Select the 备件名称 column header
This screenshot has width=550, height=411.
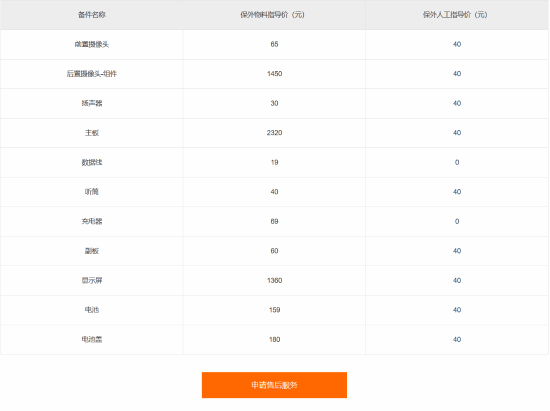click(92, 15)
